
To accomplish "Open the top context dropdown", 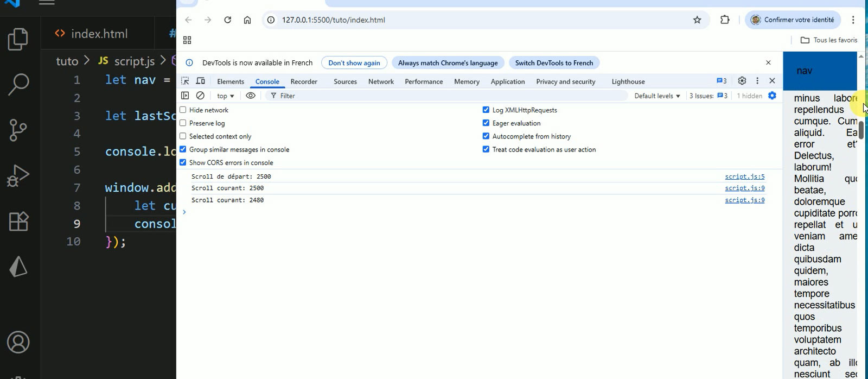I will click(225, 96).
